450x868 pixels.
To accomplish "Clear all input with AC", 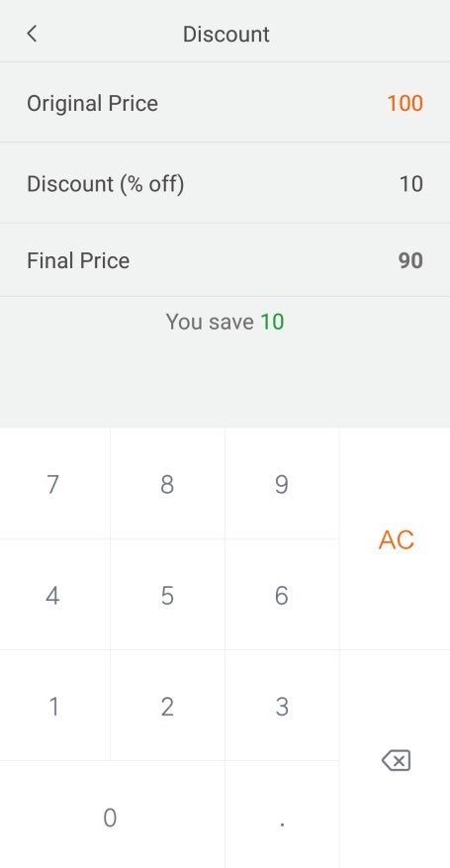I will [396, 539].
